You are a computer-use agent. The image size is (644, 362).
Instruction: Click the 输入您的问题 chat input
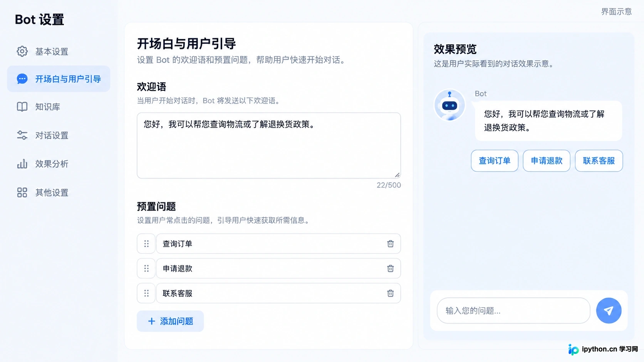(x=513, y=310)
